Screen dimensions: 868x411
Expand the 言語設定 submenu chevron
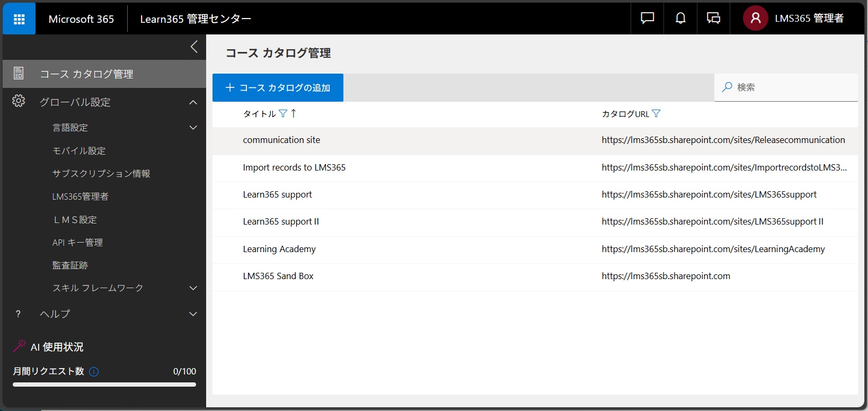pos(193,128)
